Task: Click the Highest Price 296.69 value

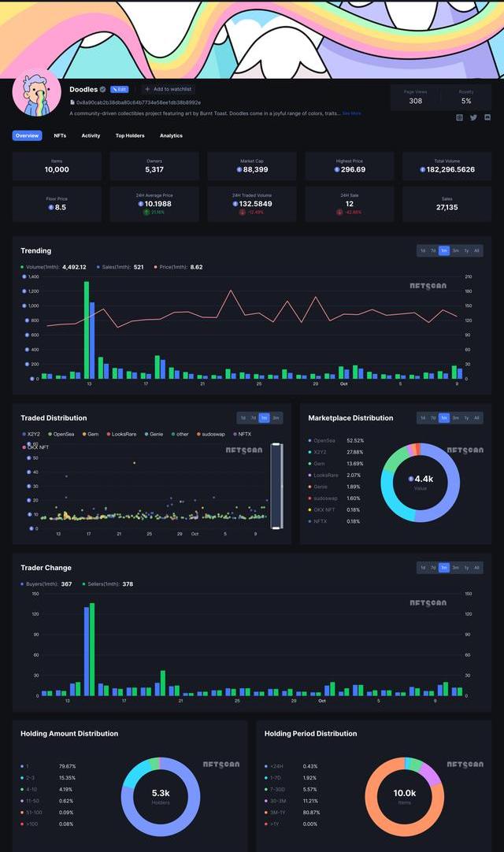Action: coord(350,169)
